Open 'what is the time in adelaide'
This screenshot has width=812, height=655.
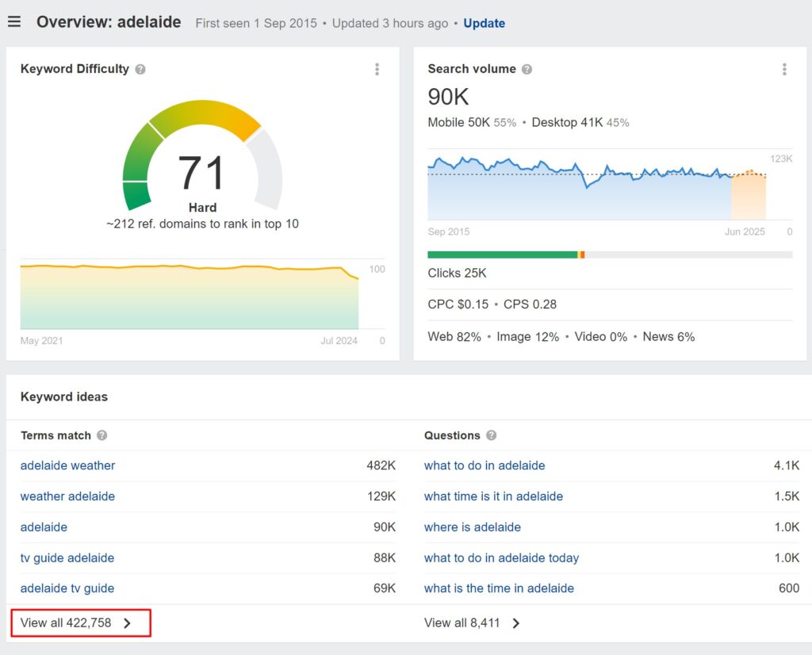click(x=500, y=588)
